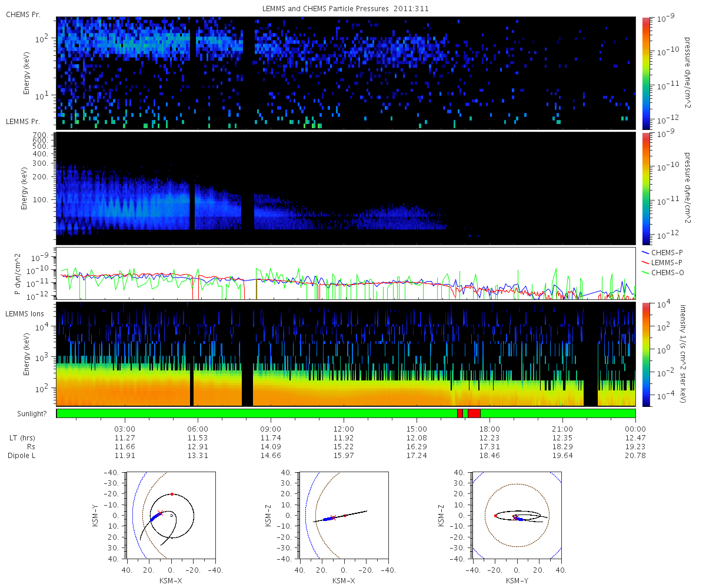Click the Dipole L value 15.97
The height and width of the screenshot is (588, 706).
344,456
